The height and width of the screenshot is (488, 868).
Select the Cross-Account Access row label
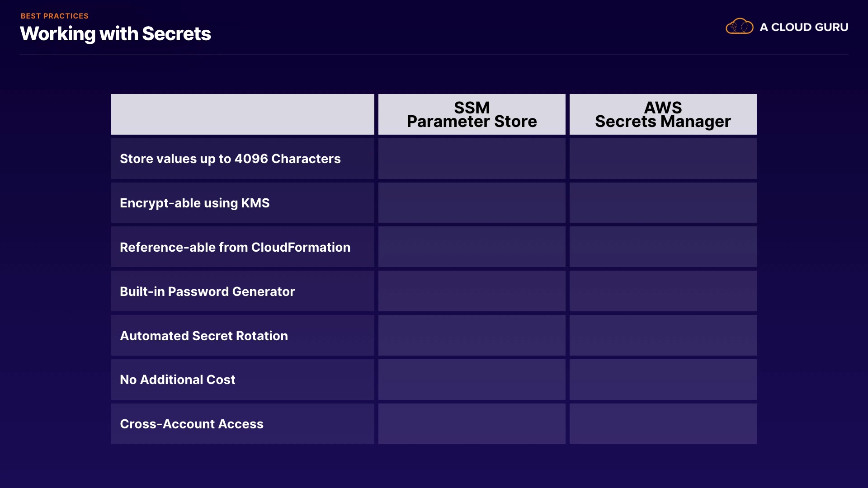tap(192, 424)
